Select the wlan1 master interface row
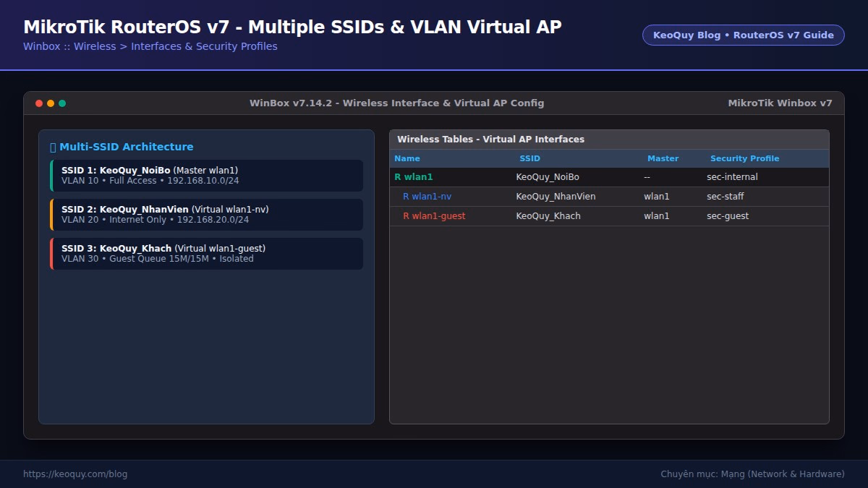 pos(609,177)
